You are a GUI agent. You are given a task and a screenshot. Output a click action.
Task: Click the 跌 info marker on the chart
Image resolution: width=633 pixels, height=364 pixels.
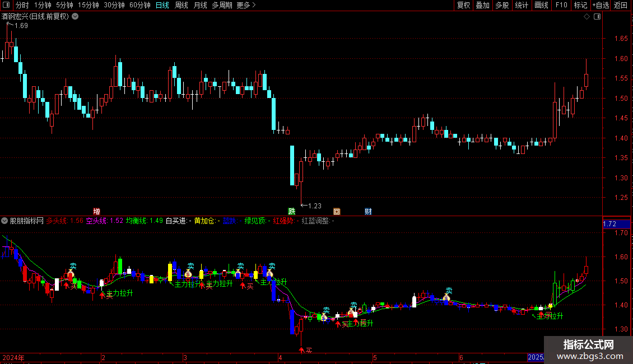coord(291,212)
